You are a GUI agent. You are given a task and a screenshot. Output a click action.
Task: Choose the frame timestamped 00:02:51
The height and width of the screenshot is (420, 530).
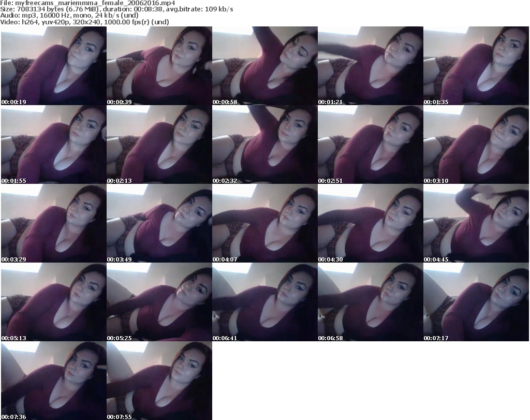coord(371,144)
